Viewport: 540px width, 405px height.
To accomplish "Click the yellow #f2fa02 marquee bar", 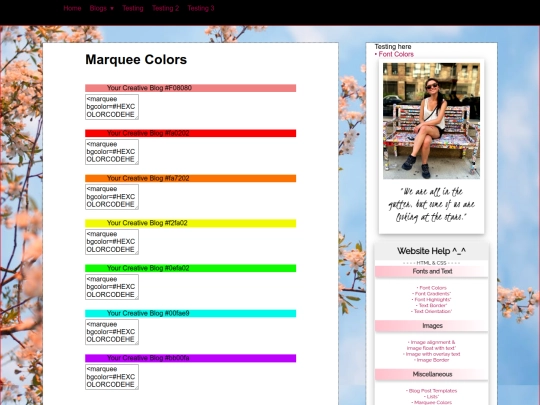I will coord(190,223).
